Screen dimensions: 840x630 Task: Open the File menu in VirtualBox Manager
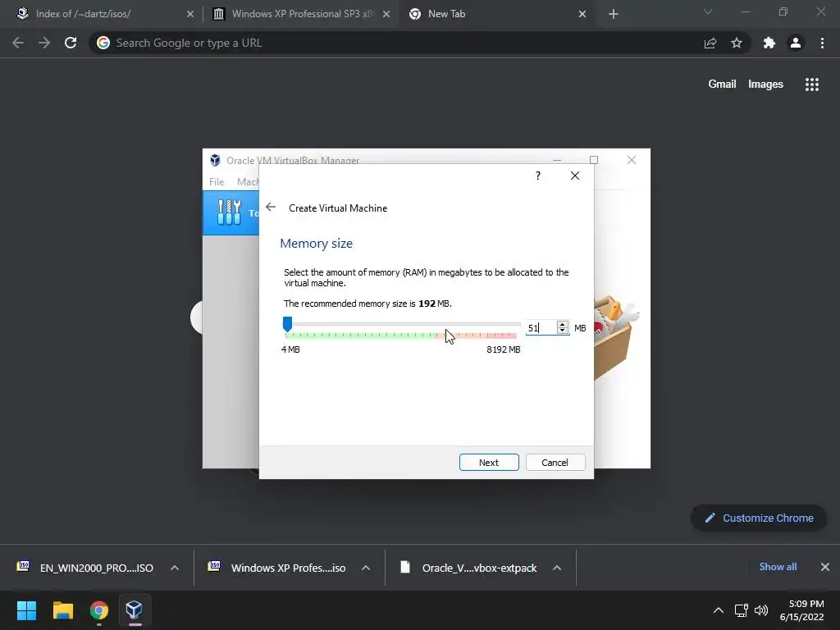coord(217,181)
